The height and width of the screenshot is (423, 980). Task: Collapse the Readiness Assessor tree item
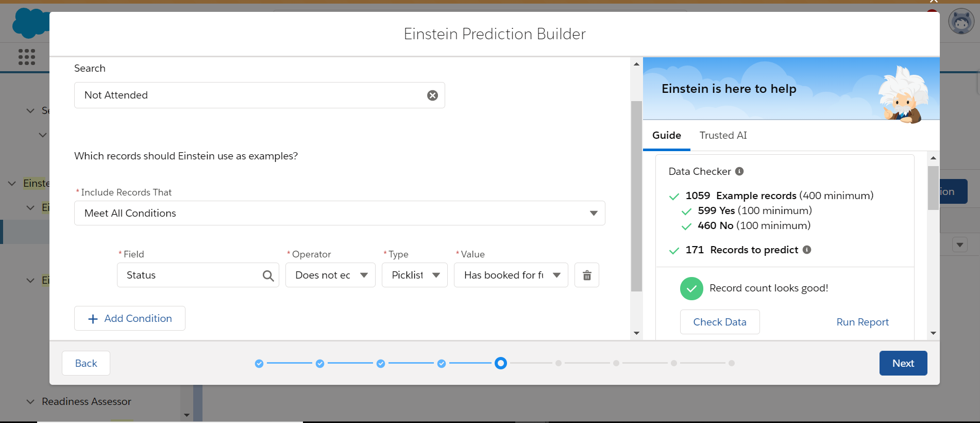(30, 401)
